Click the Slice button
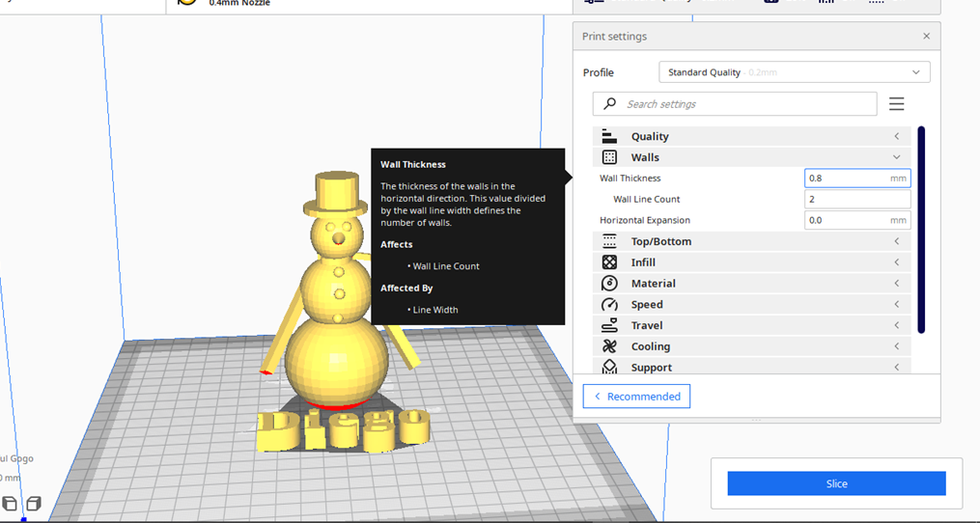980x523 pixels. (836, 483)
